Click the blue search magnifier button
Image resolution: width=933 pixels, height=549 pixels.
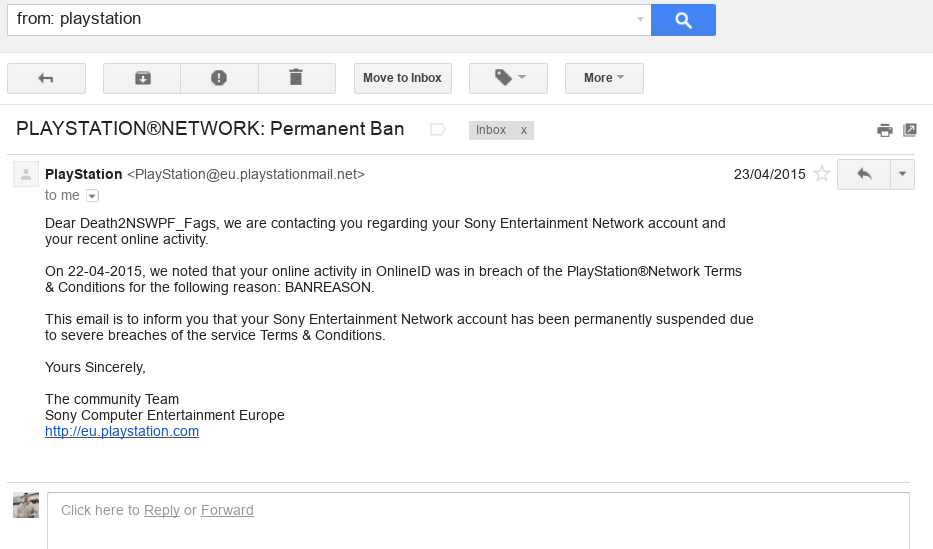[x=683, y=20]
